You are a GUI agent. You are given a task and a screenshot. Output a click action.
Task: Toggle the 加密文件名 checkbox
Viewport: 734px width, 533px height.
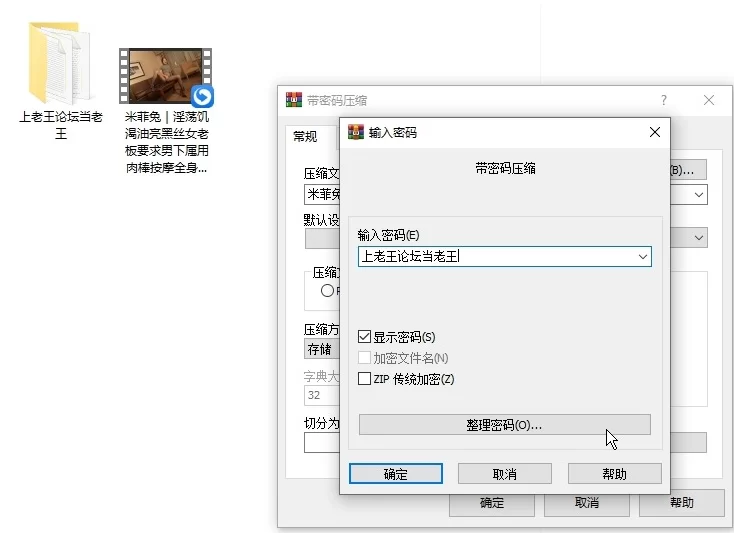[365, 358]
